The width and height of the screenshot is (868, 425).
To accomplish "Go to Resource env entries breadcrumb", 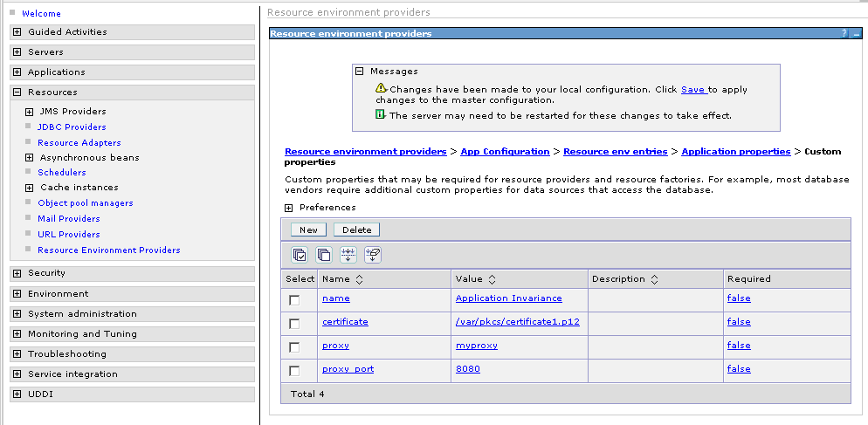I will [615, 151].
